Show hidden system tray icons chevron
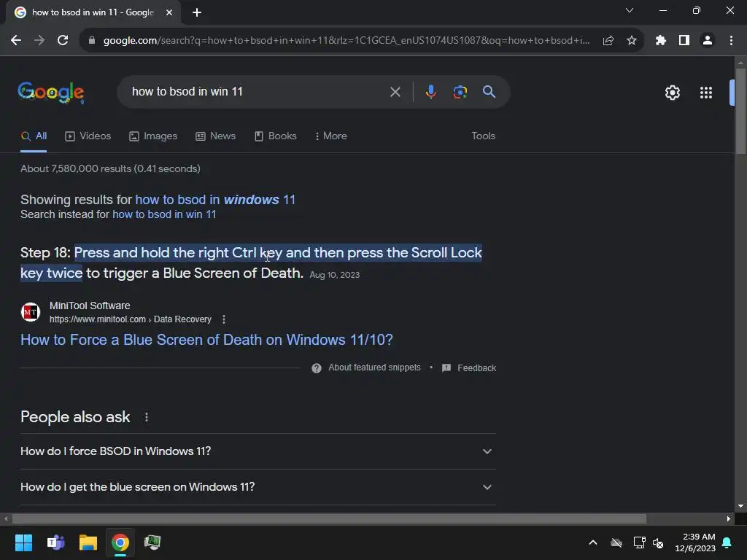 [593, 542]
